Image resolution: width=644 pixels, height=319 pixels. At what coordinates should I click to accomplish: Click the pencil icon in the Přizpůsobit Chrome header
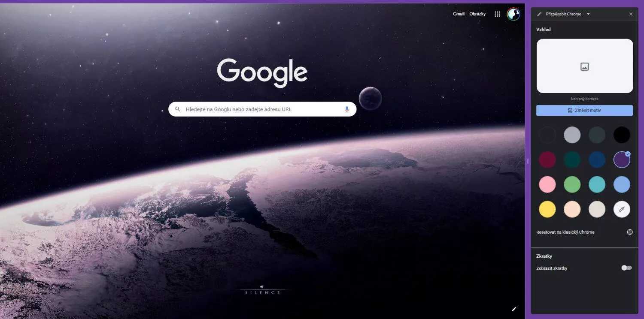click(539, 14)
